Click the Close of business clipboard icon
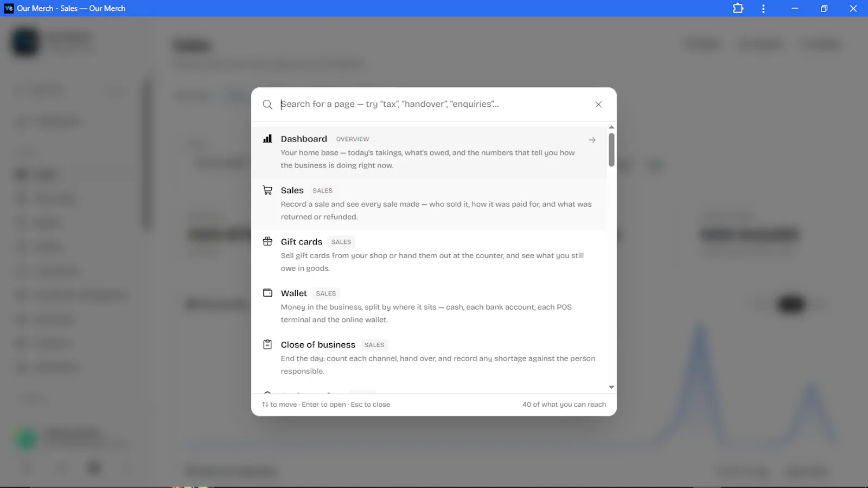The image size is (868, 488). [267, 344]
